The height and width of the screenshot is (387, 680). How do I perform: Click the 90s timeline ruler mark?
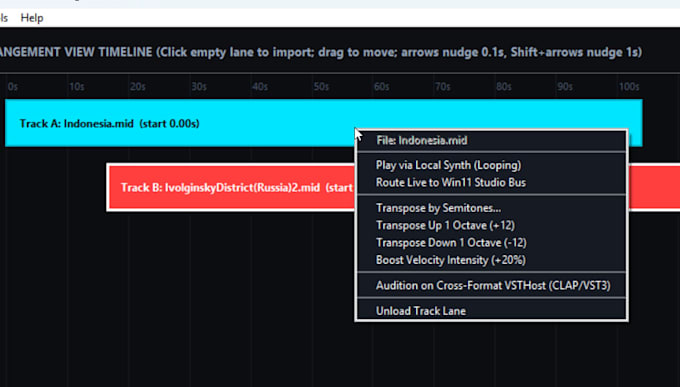(x=565, y=87)
